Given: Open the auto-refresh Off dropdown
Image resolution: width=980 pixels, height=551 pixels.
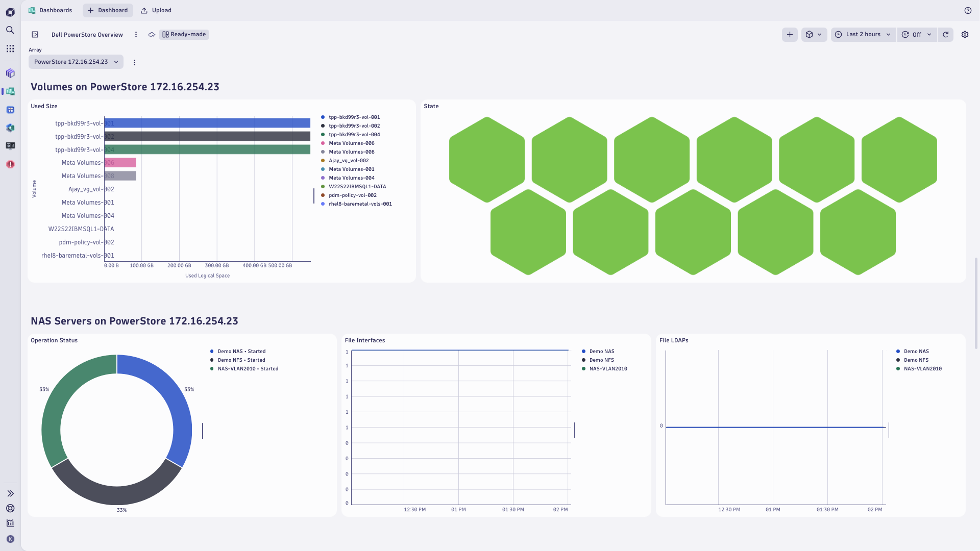Looking at the screenshot, I should point(917,35).
